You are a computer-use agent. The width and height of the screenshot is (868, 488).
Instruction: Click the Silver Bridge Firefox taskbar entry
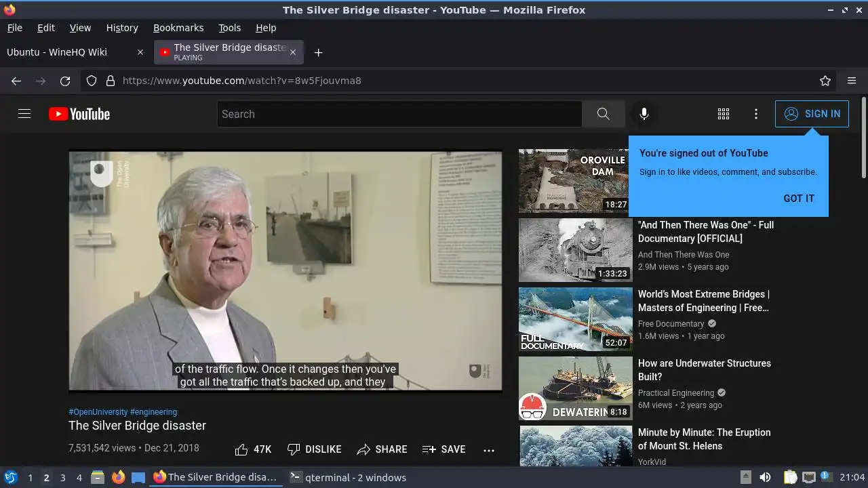215,477
